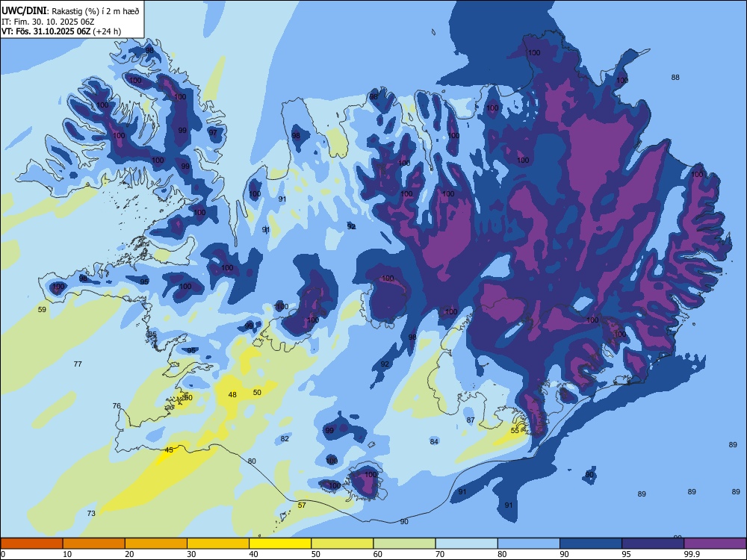Click the 87 humidity value on map

click(471, 420)
